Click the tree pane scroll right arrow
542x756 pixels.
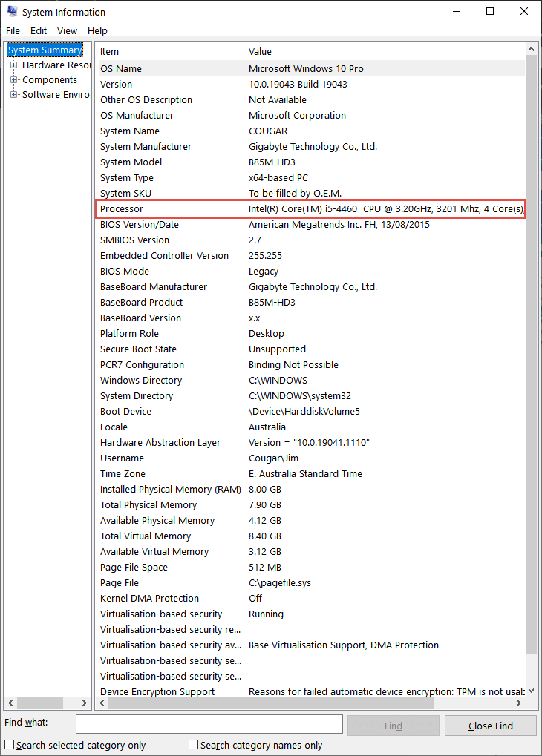85,703
